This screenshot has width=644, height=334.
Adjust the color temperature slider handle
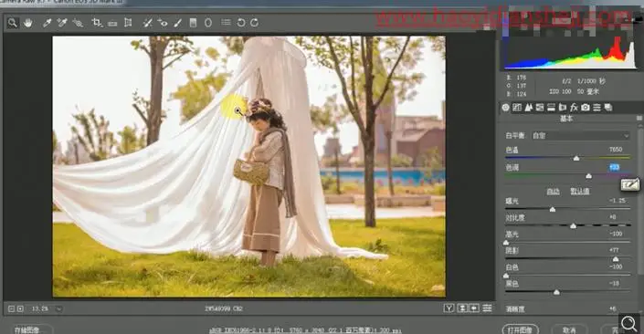pyautogui.click(x=576, y=159)
